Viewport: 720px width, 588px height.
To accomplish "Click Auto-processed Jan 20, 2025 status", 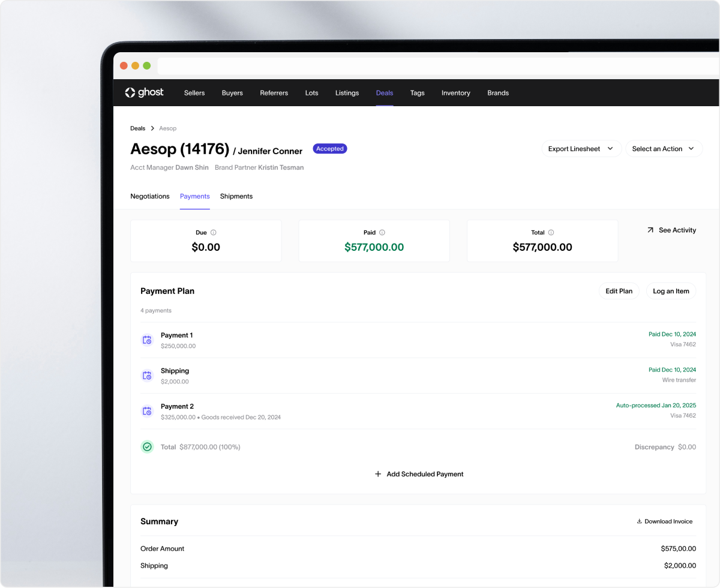I will [x=656, y=406].
